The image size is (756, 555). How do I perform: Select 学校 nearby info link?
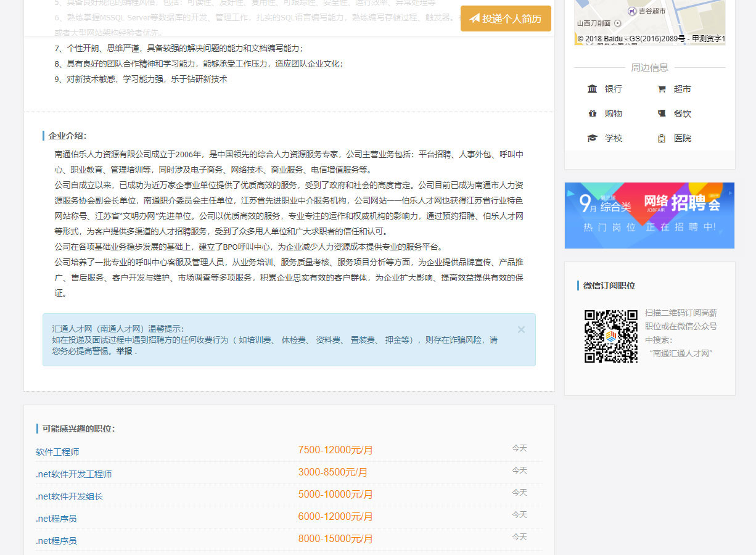coord(614,138)
